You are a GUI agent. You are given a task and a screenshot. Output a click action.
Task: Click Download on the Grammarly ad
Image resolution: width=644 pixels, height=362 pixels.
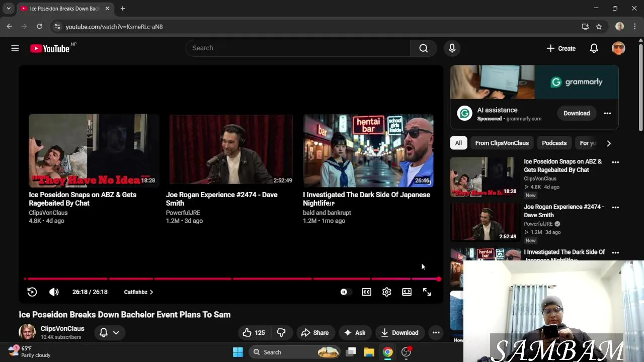pyautogui.click(x=577, y=113)
